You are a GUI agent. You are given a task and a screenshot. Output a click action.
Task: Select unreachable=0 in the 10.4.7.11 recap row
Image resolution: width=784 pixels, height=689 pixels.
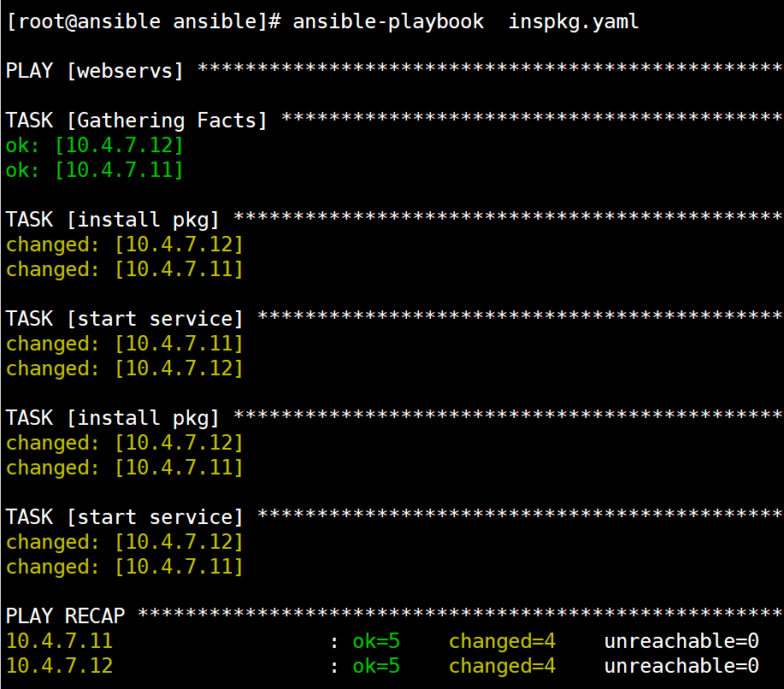[x=682, y=641]
